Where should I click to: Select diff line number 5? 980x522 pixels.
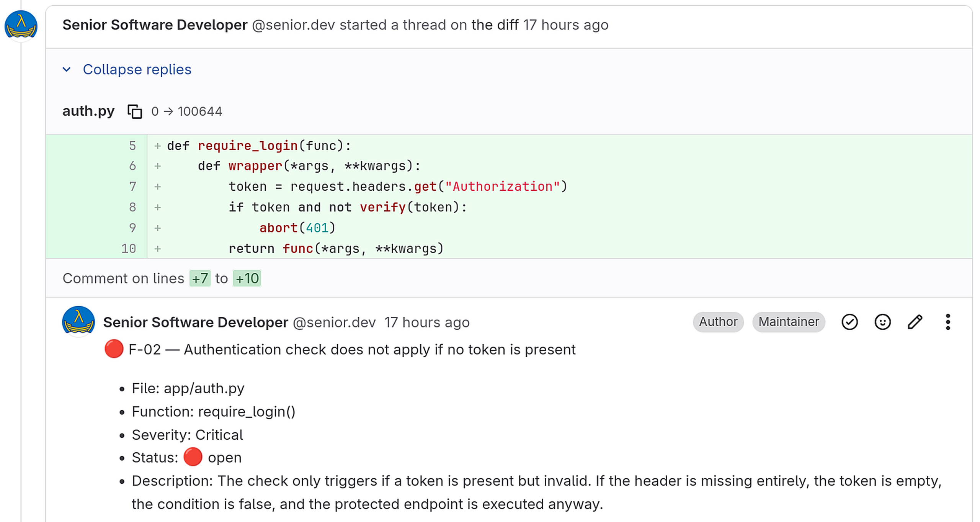coord(132,146)
